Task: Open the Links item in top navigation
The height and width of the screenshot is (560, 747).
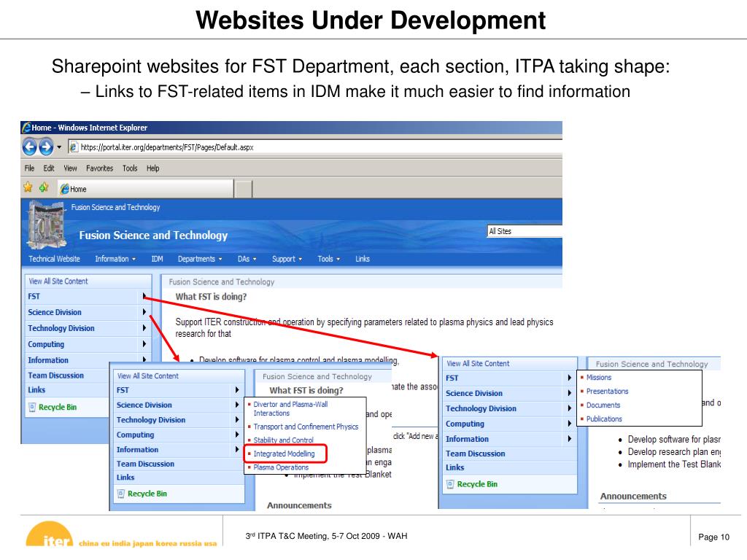Action: [x=363, y=259]
